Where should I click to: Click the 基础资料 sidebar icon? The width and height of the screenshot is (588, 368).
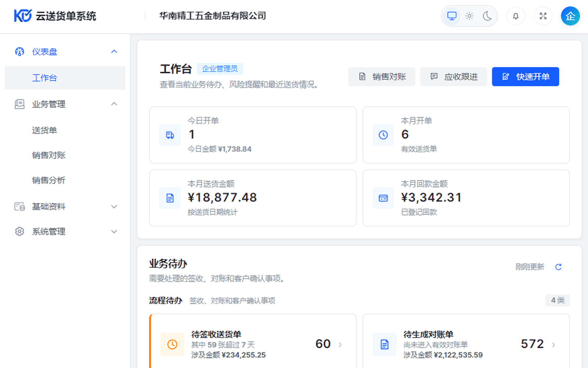pos(19,206)
